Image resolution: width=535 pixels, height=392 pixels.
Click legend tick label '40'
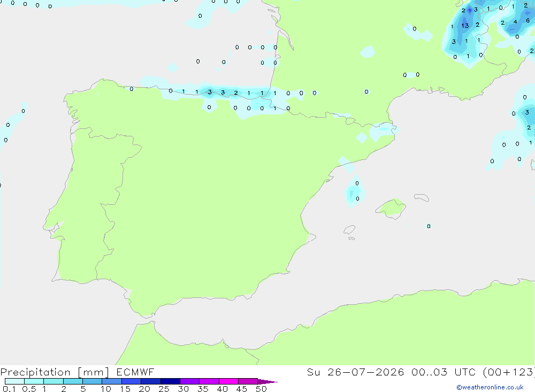coord(222,389)
